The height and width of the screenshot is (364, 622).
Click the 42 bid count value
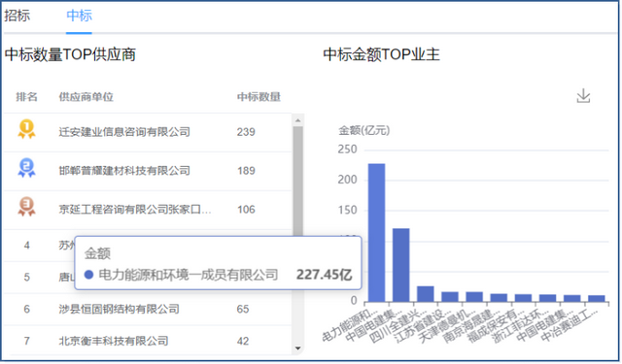click(243, 341)
